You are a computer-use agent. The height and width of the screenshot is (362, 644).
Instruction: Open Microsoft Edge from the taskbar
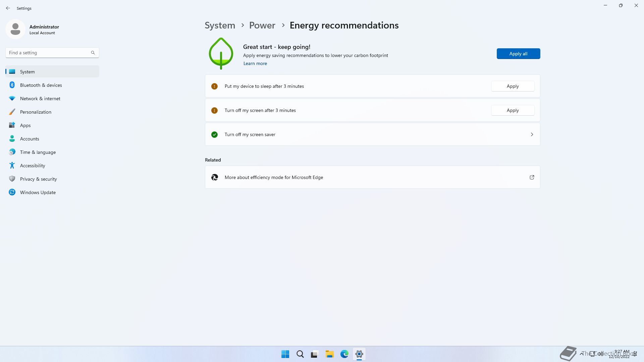tap(344, 354)
